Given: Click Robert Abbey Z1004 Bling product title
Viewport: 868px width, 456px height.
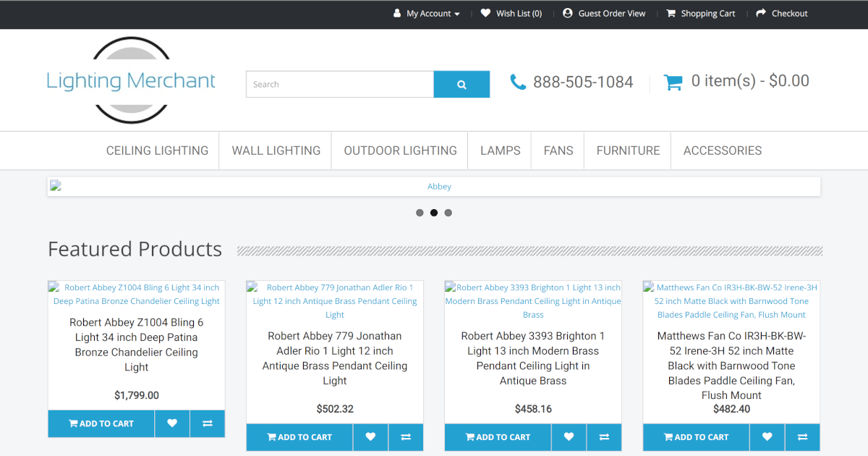Looking at the screenshot, I should pos(137,345).
